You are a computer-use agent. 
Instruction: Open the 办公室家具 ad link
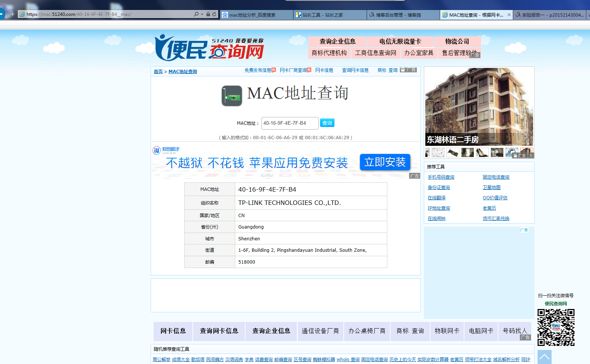[x=419, y=53]
